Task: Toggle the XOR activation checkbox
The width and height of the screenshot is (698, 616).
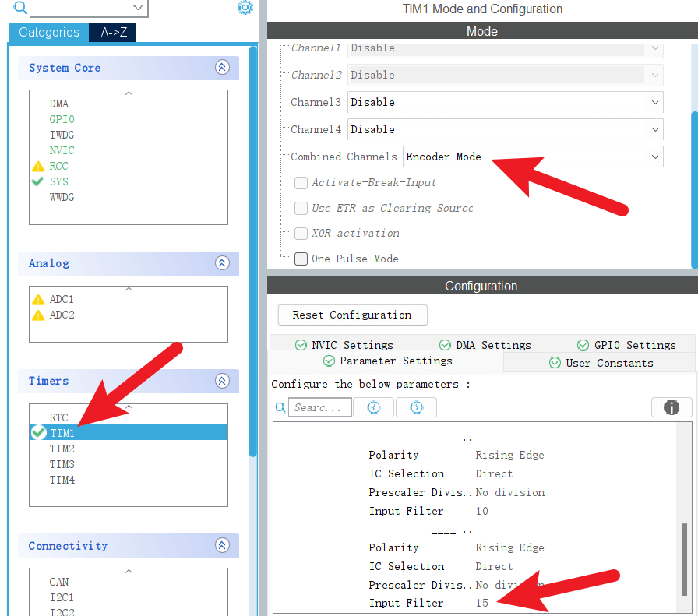Action: [301, 234]
